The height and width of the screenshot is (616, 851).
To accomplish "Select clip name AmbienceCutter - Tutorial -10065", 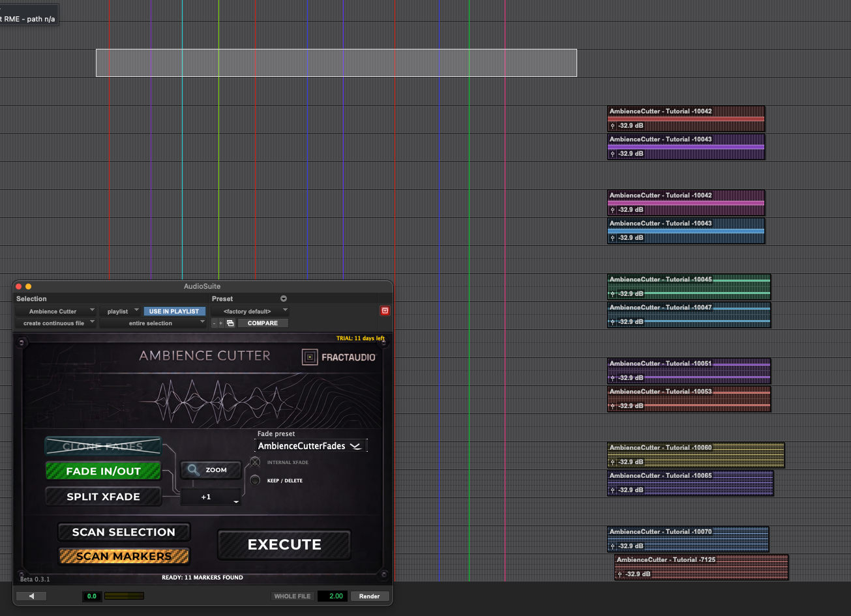I will 661,476.
